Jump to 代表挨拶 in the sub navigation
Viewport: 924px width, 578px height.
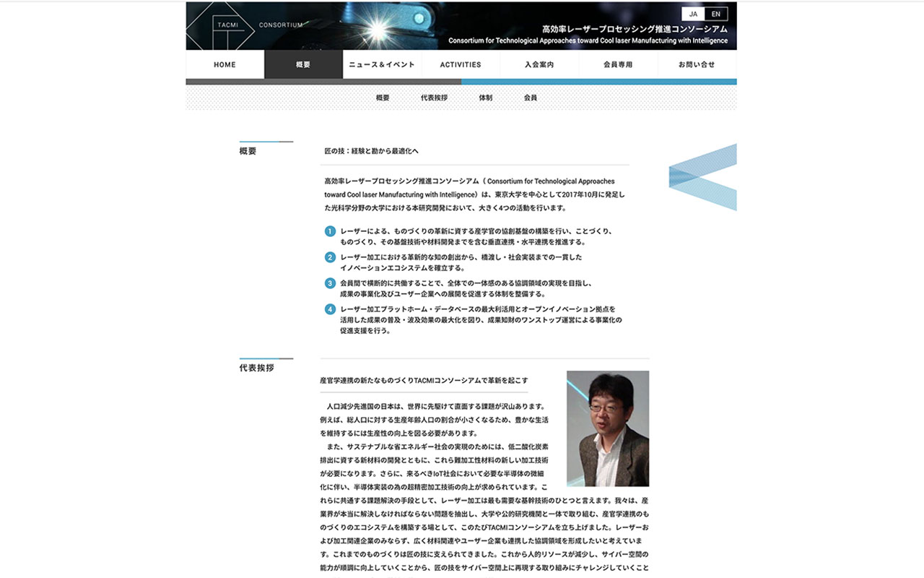434,98
